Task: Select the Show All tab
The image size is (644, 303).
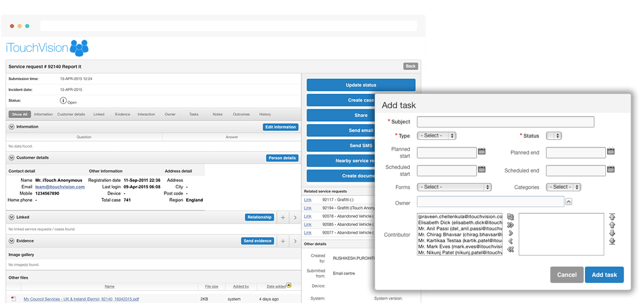Action: point(19,114)
